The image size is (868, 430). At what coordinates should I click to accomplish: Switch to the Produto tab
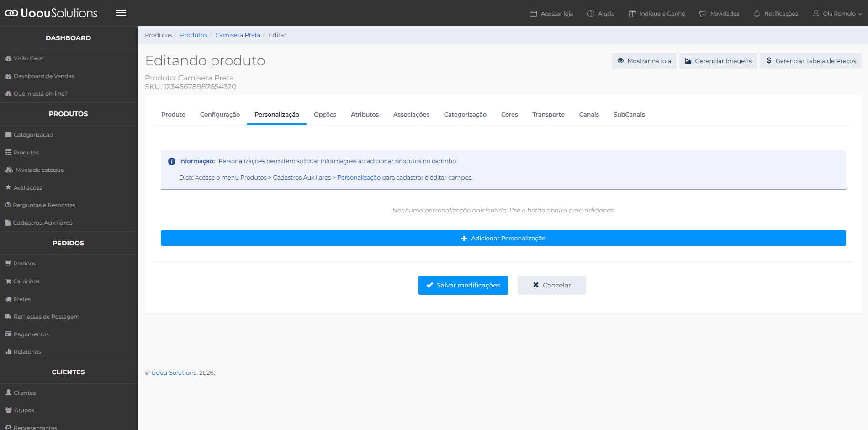tap(173, 115)
